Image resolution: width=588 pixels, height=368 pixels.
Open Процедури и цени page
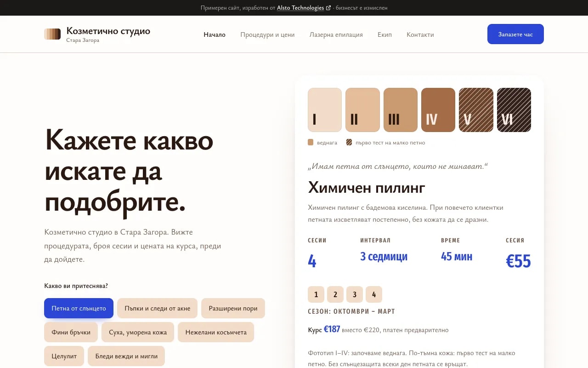(267, 34)
